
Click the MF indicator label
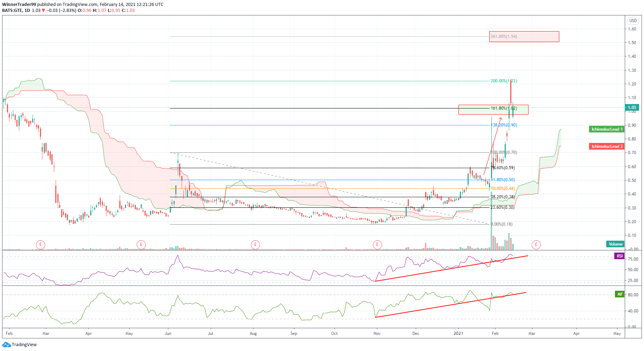[x=620, y=294]
